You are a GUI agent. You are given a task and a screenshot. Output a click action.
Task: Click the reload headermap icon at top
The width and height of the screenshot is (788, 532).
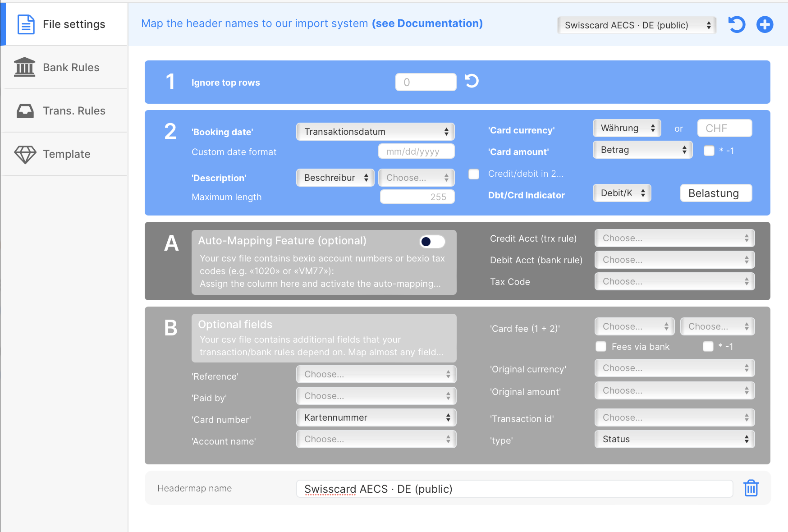737,24
